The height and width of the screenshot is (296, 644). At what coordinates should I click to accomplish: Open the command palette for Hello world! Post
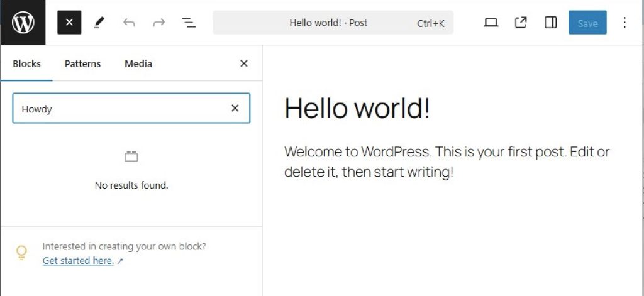click(x=333, y=23)
